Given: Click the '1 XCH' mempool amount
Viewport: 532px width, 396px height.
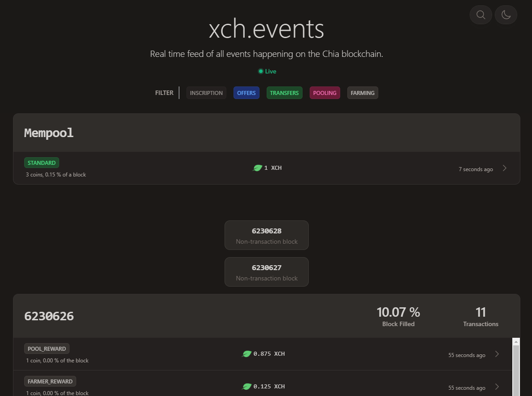Looking at the screenshot, I should pos(273,168).
